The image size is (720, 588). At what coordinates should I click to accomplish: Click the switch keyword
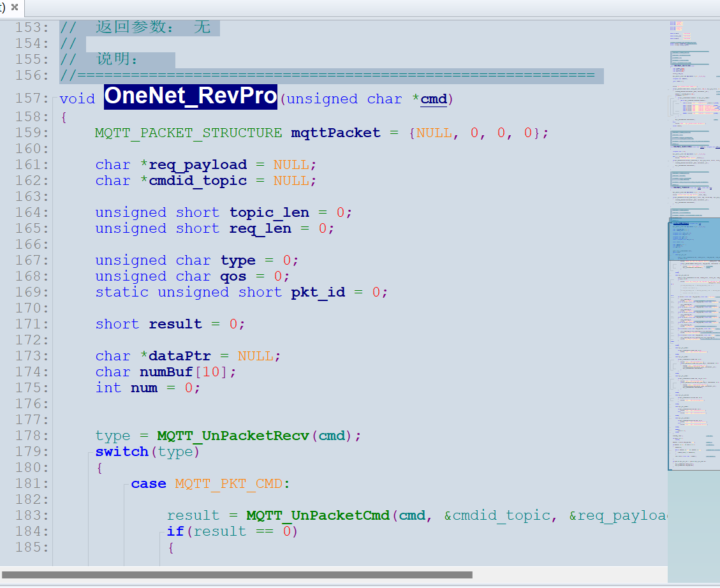(x=122, y=452)
